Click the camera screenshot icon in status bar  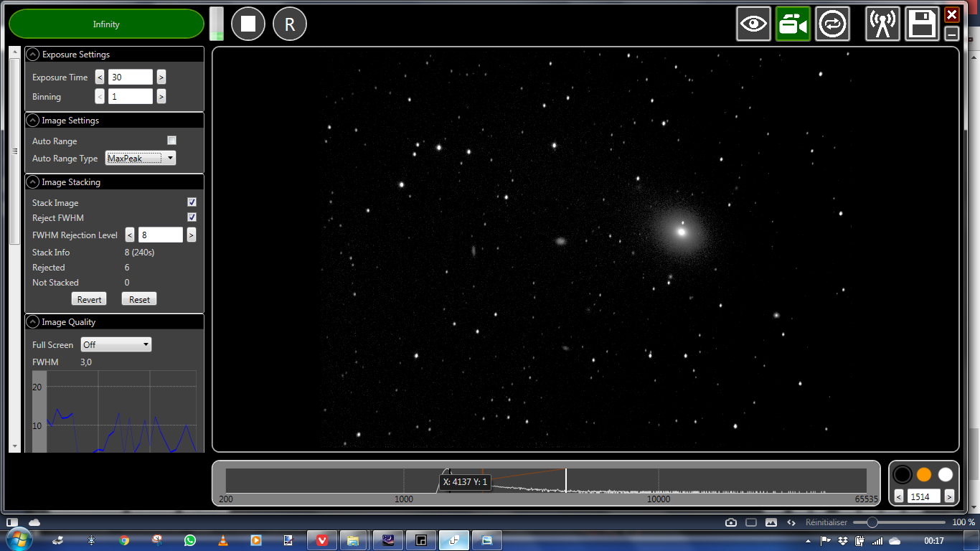731,522
